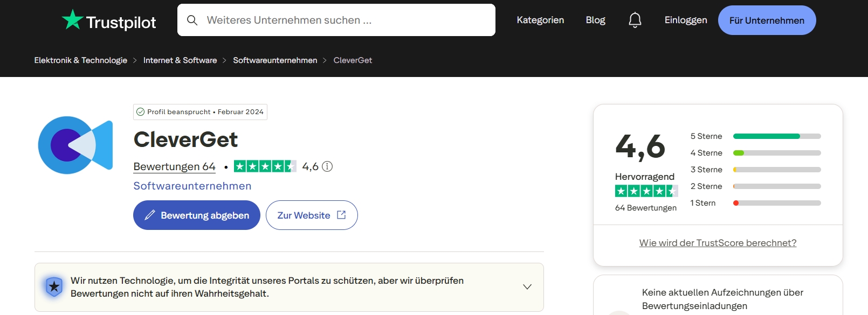Go to Elektronik & Technologie breadcrumb
The width and height of the screenshot is (868, 315).
pyautogui.click(x=81, y=60)
